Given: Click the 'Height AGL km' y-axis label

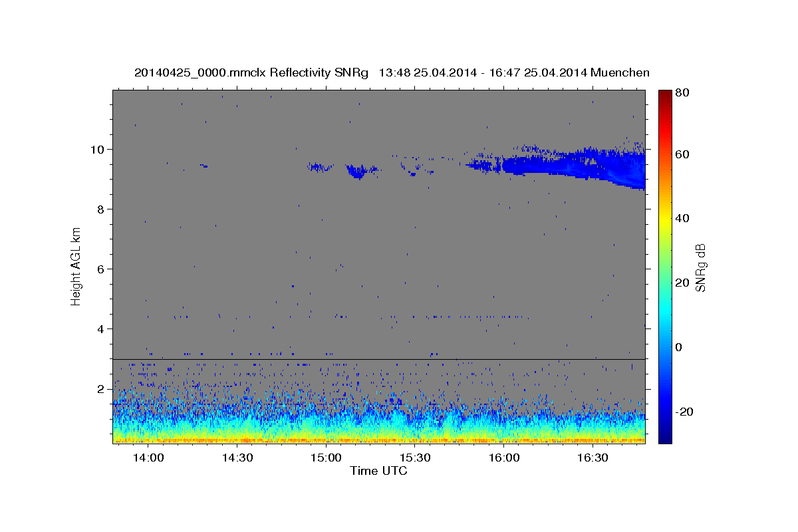Looking at the screenshot, I should 76,266.
